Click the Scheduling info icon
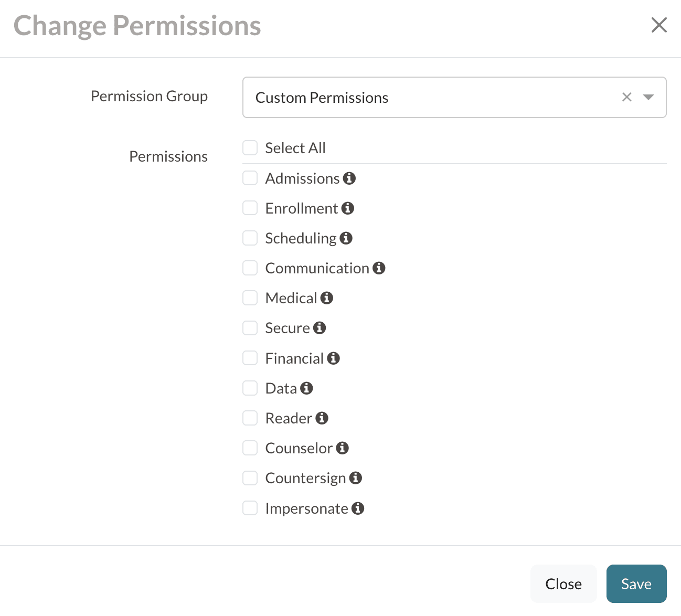Screen dimensions: 681x616 click(x=346, y=238)
